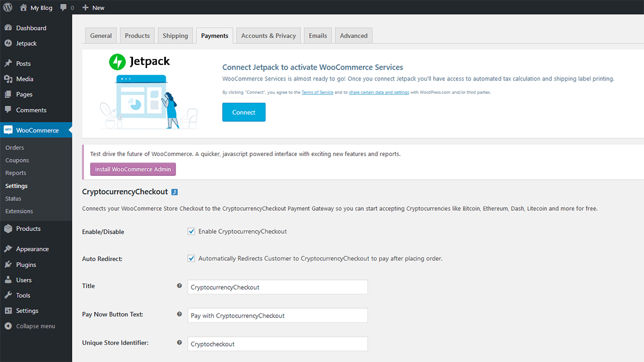Open the Terms of Service link
Screen dimensions: 644x362
click(317, 92)
